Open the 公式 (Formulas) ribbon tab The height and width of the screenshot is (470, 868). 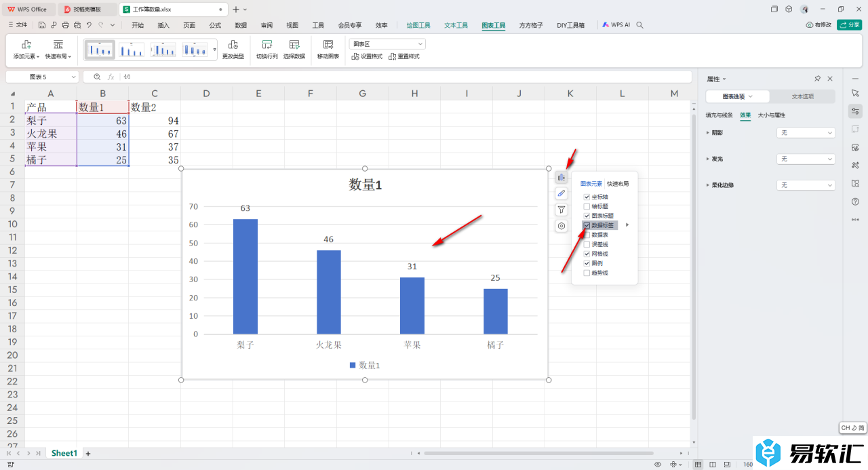215,25
